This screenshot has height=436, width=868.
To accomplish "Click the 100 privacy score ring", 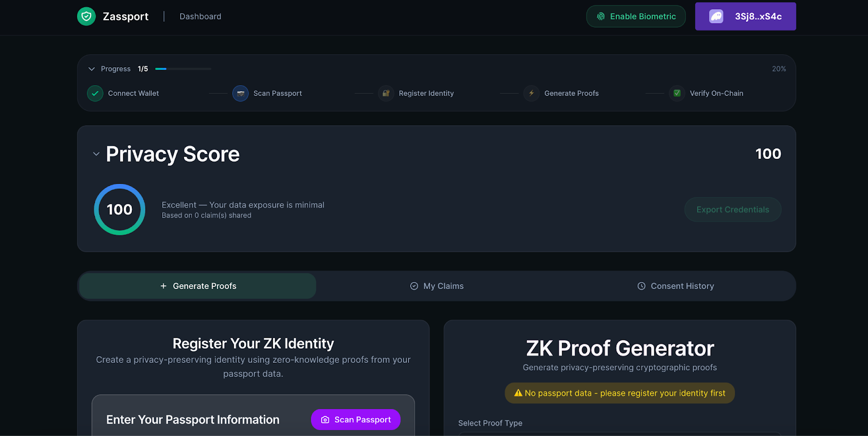I will (119, 209).
